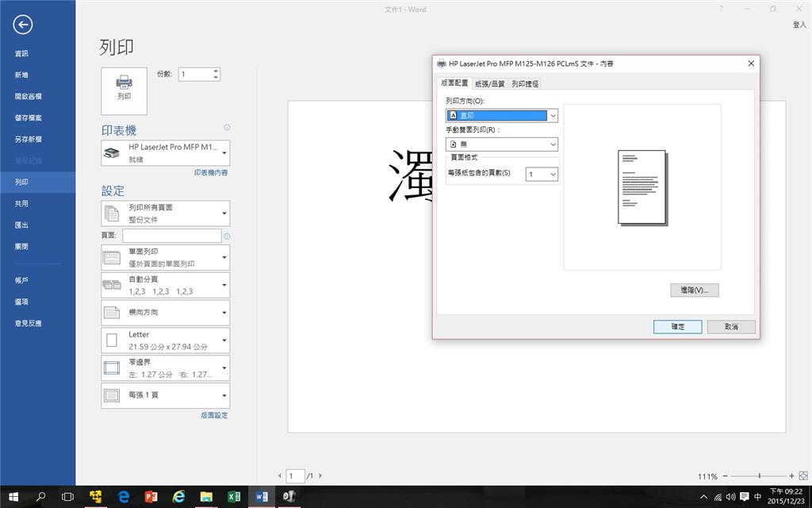Open the 橫向方向 orientation dropdown
Image resolution: width=812 pixels, height=508 pixels.
pyautogui.click(x=166, y=313)
